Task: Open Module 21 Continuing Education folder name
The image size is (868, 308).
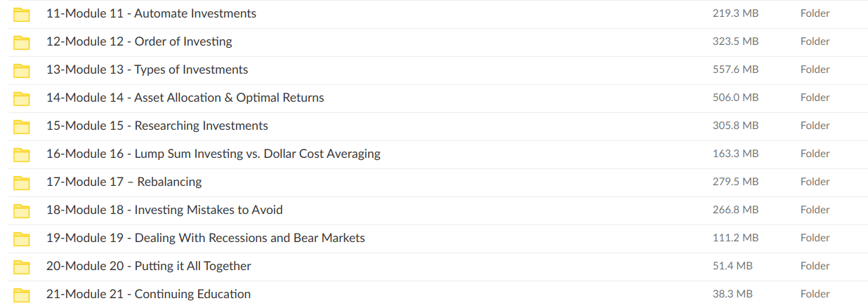Action: click(x=148, y=294)
